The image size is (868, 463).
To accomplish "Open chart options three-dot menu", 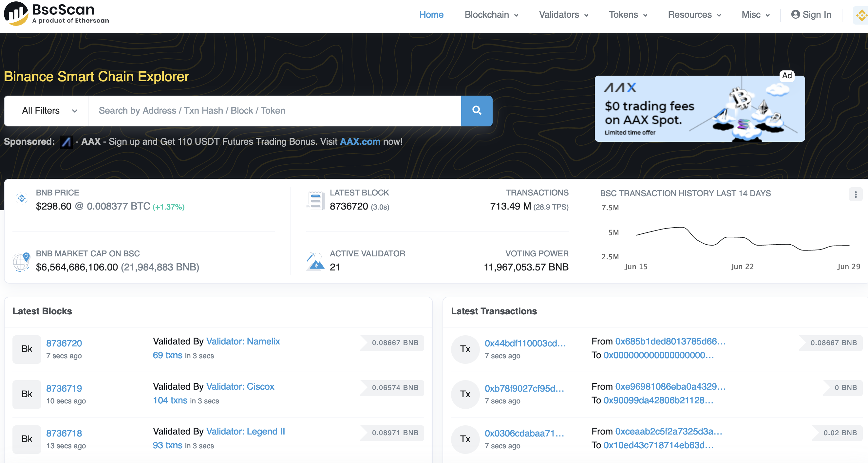I will pos(856,194).
